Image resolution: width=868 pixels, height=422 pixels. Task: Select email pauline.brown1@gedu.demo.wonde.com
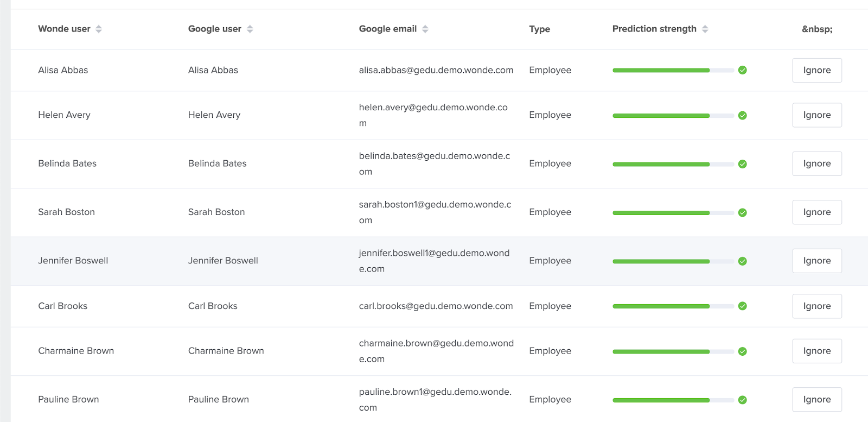pos(435,399)
